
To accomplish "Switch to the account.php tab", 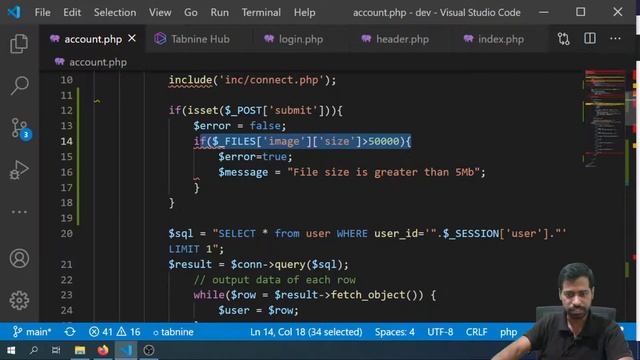I will point(92,39).
